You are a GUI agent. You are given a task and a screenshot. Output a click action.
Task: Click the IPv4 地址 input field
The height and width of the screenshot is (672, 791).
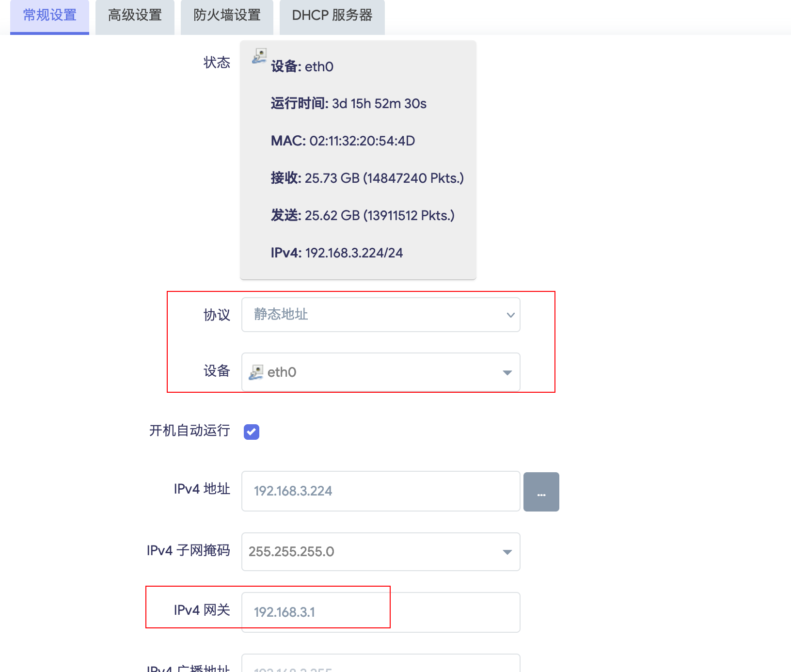[380, 491]
